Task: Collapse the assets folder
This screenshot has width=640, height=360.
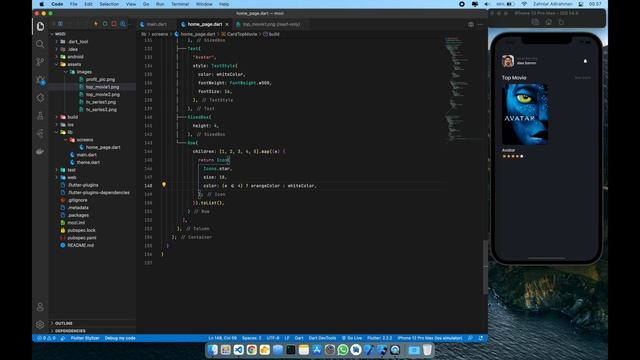Action: coord(71,64)
